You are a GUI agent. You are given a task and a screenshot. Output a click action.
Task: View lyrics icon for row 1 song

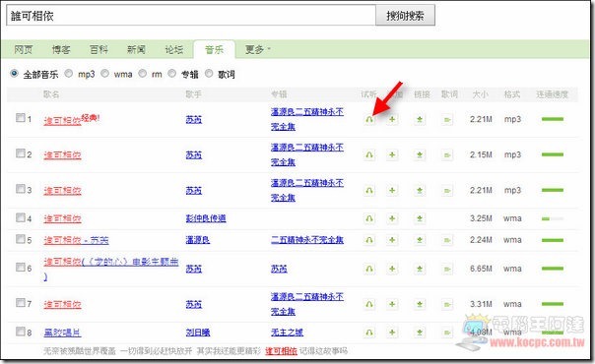pos(447,120)
